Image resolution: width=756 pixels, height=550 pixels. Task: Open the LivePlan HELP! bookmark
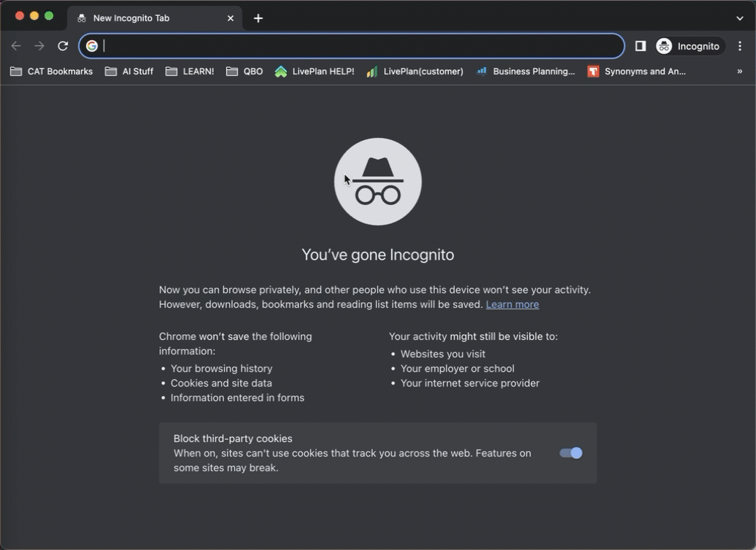(x=315, y=71)
